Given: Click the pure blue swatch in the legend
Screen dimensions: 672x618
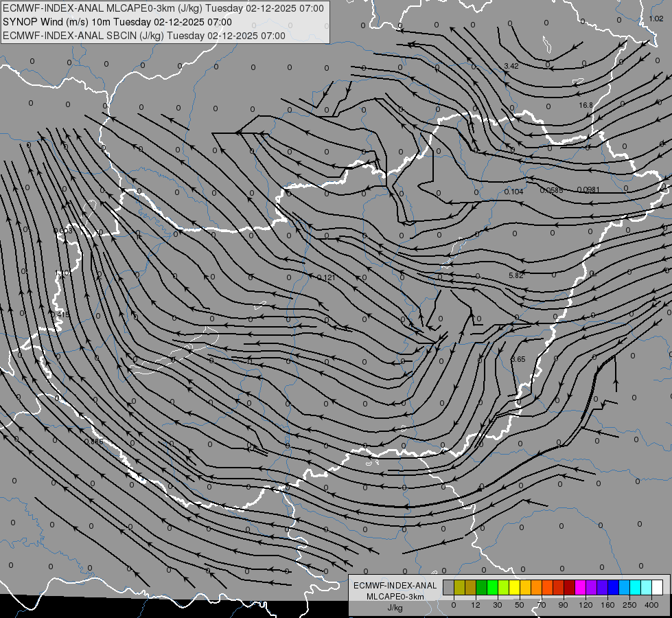Looking at the screenshot, I should pyautogui.click(x=613, y=587).
